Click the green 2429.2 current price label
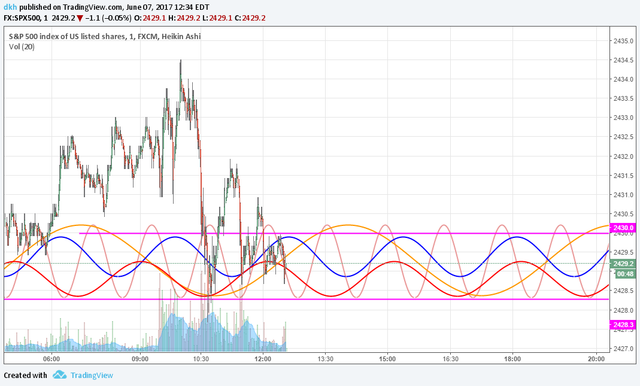The height and width of the screenshot is (386, 640). click(x=623, y=264)
